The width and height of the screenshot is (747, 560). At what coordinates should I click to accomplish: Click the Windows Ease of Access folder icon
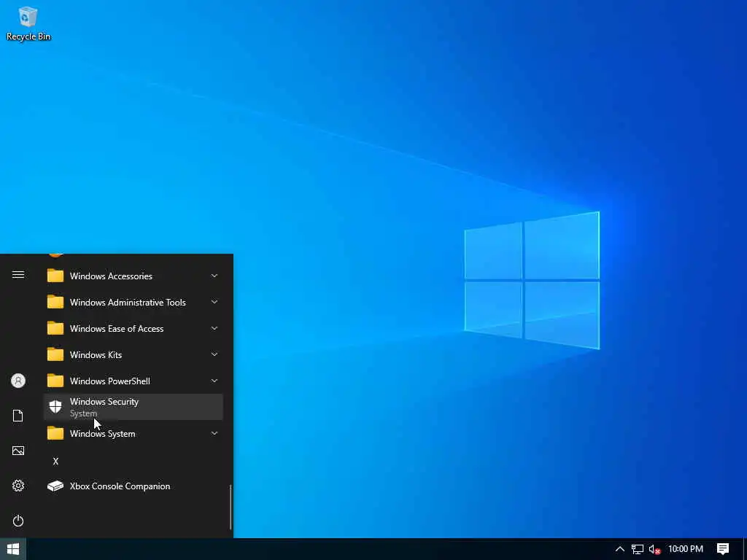coord(55,328)
